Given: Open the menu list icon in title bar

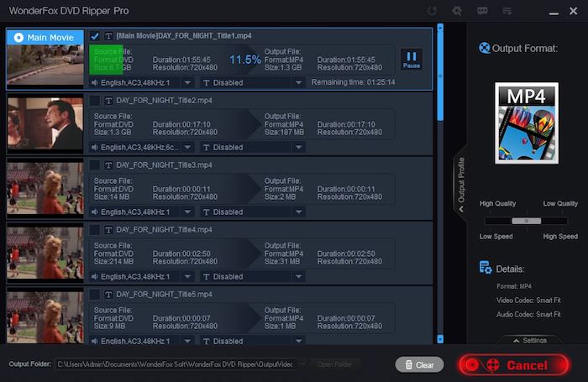Looking at the screenshot, I should click(507, 11).
